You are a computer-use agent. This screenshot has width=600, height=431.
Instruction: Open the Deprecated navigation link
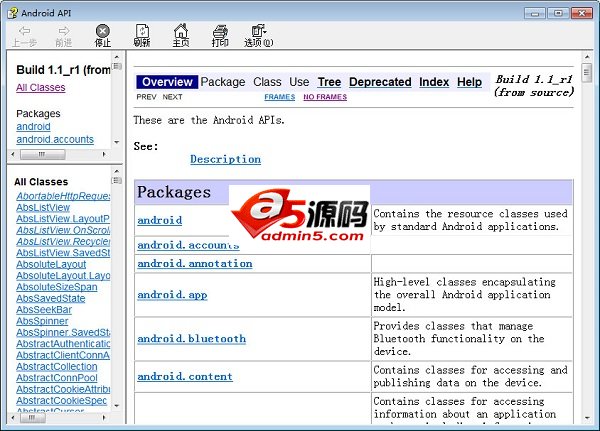pos(380,82)
